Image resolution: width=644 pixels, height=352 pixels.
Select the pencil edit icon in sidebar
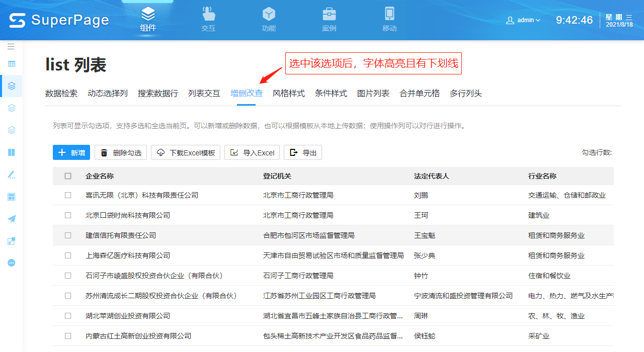11,175
